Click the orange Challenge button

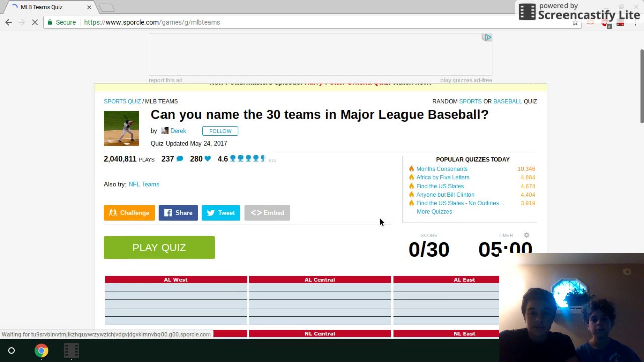pos(129,213)
